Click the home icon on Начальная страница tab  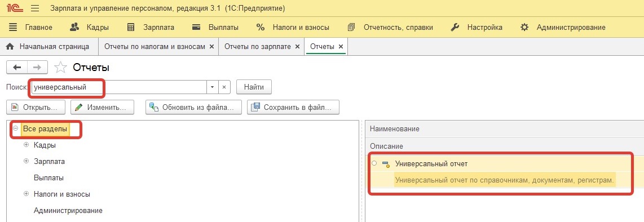(x=11, y=47)
